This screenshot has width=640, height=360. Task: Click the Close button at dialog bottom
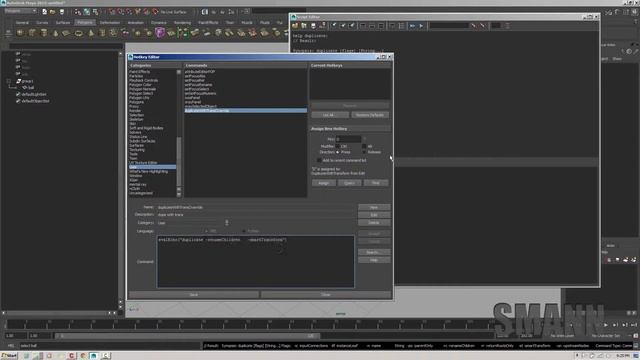[326, 294]
